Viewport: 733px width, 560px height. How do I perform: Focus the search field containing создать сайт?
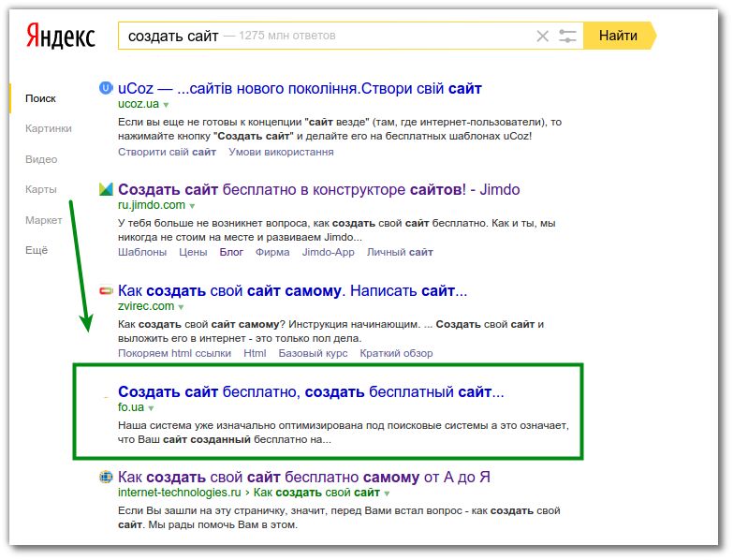[328, 36]
